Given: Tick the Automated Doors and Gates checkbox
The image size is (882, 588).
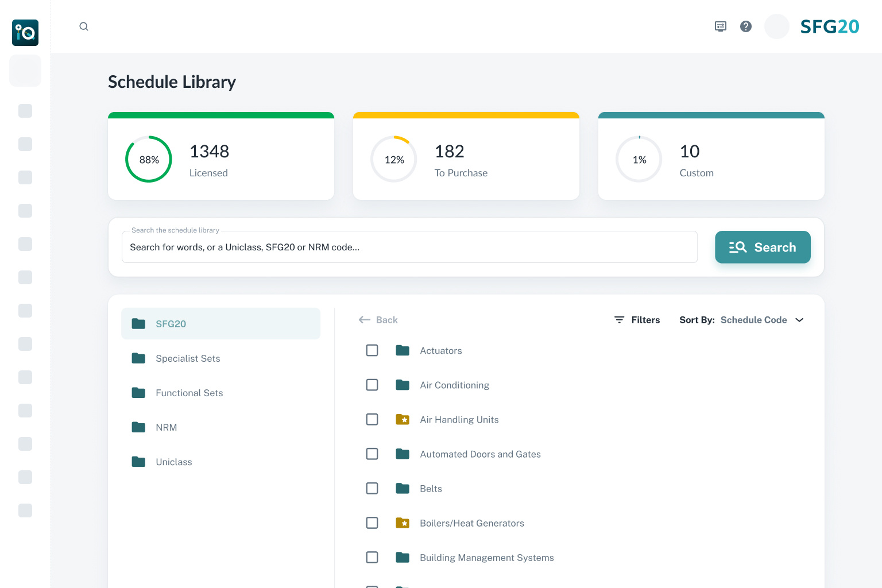Looking at the screenshot, I should (372, 454).
